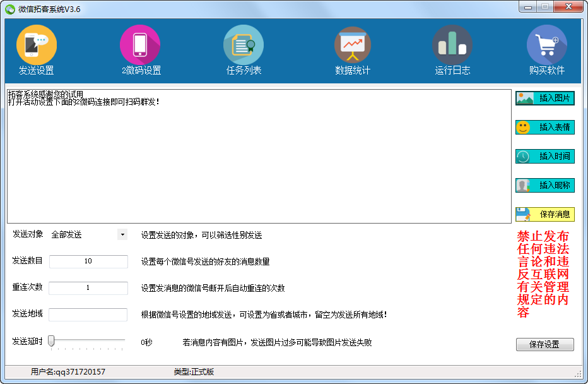Click the 0秒 delay value text
The height and width of the screenshot is (384, 588).
[x=146, y=342]
